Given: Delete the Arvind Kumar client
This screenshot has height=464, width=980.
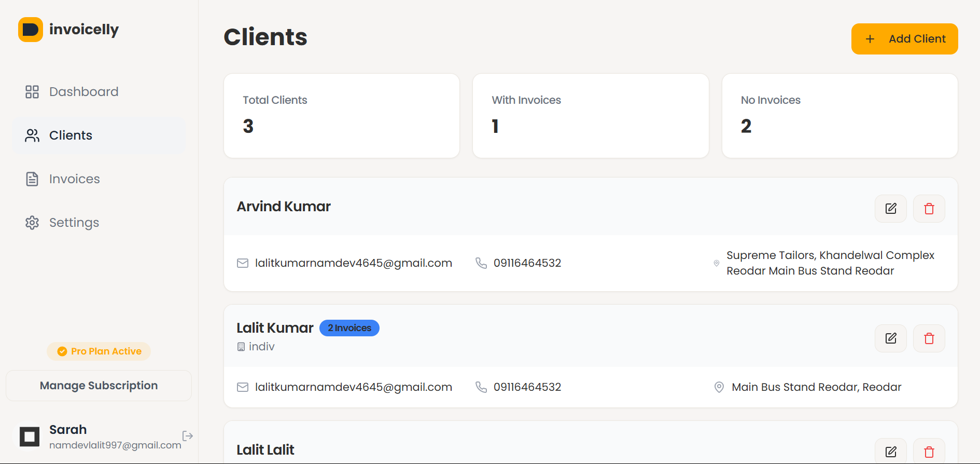Looking at the screenshot, I should tap(929, 209).
